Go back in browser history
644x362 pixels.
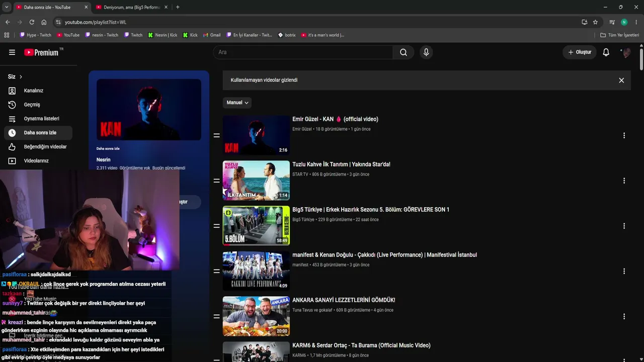[x=8, y=22]
